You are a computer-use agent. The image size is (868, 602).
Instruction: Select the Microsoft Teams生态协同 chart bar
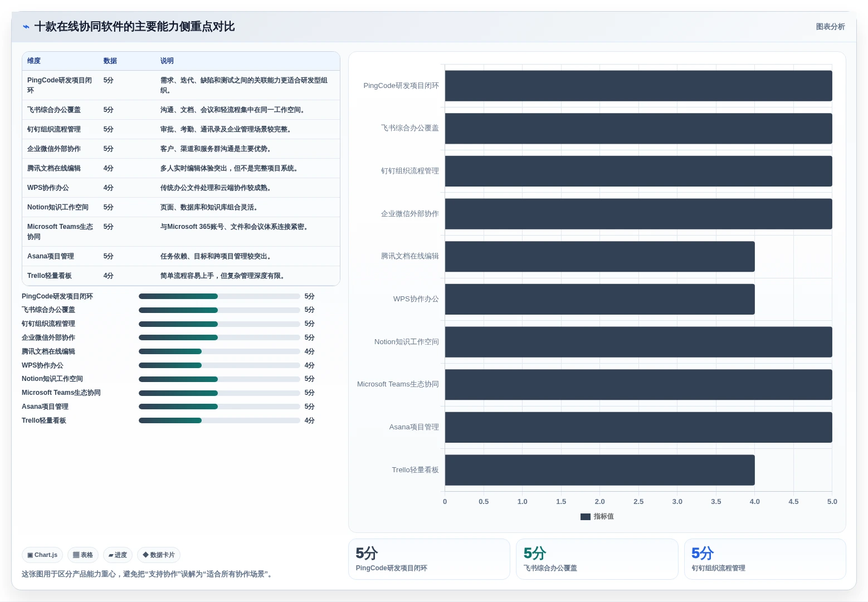click(x=638, y=385)
